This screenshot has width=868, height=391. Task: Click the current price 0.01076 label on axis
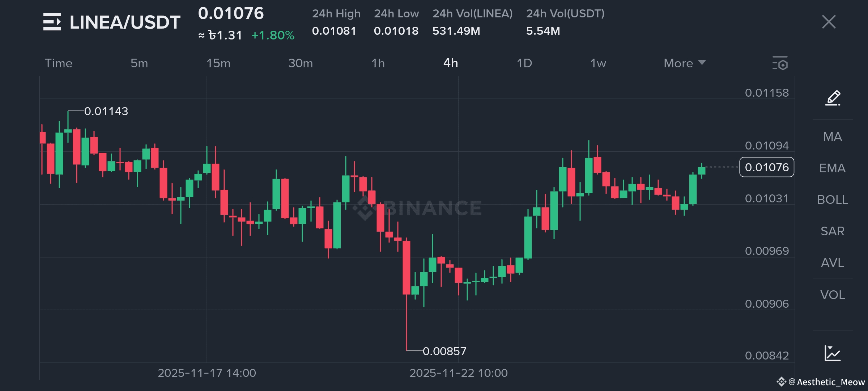(x=767, y=167)
